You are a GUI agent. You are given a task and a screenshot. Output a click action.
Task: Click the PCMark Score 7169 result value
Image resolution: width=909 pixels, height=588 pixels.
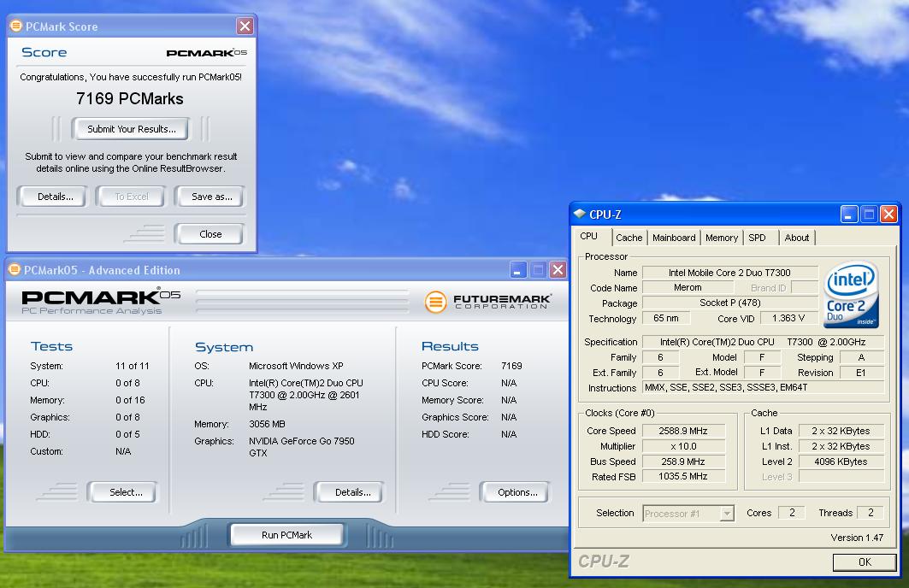pos(511,366)
